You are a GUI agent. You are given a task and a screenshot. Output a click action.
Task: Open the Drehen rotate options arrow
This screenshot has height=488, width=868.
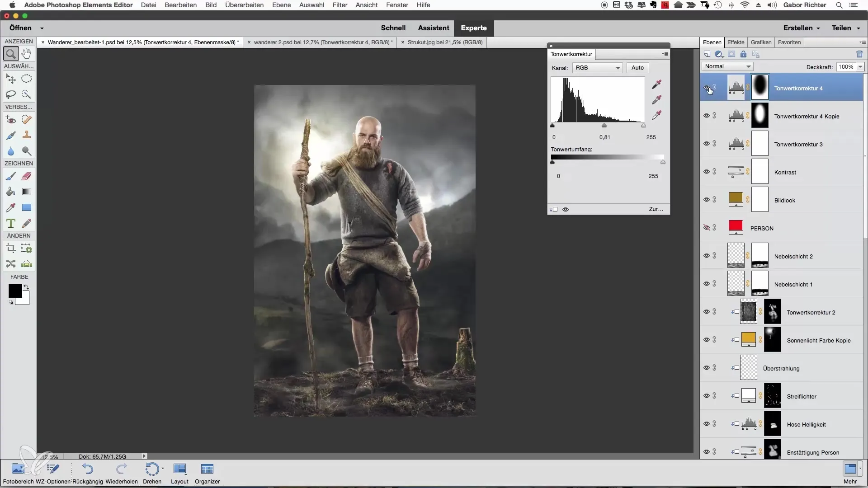pyautogui.click(x=162, y=469)
